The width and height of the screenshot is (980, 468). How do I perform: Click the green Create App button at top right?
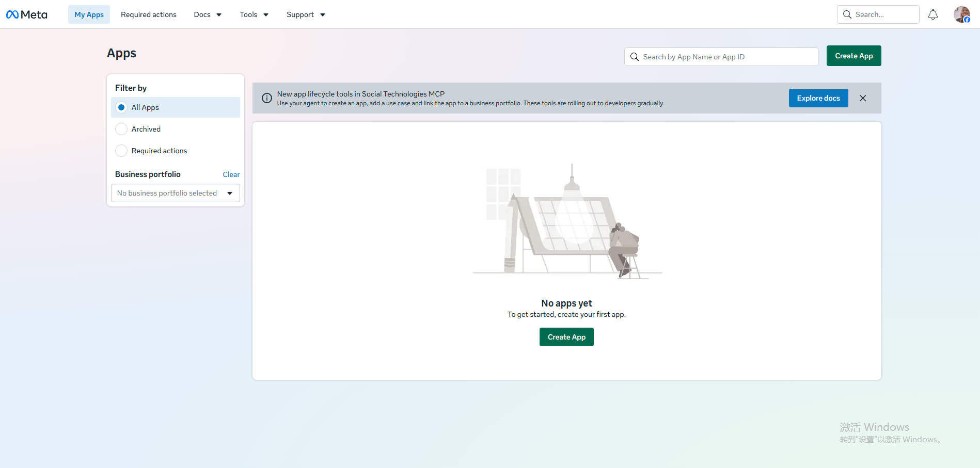pos(853,56)
